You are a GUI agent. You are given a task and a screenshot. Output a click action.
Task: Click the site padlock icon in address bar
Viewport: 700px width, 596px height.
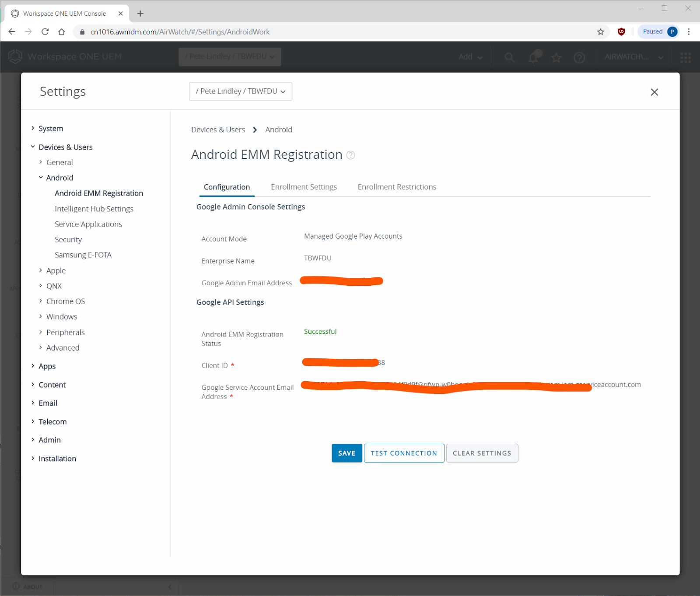click(82, 32)
